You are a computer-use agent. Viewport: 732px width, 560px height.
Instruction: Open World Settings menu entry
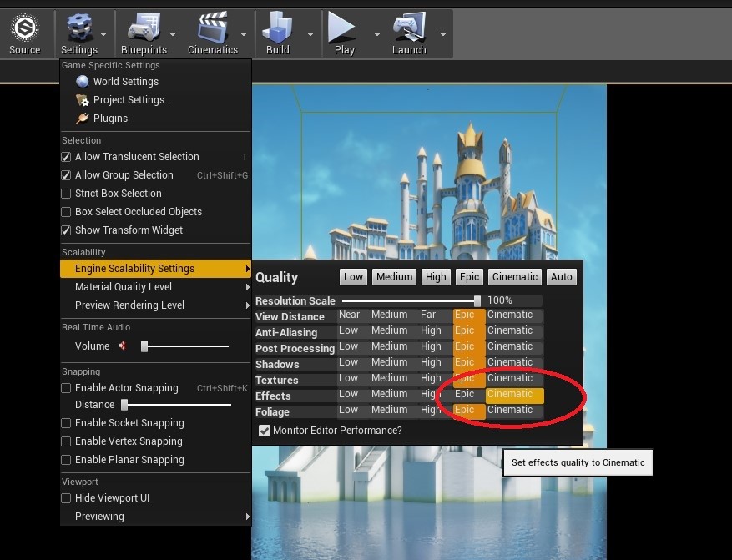pyautogui.click(x=156, y=82)
